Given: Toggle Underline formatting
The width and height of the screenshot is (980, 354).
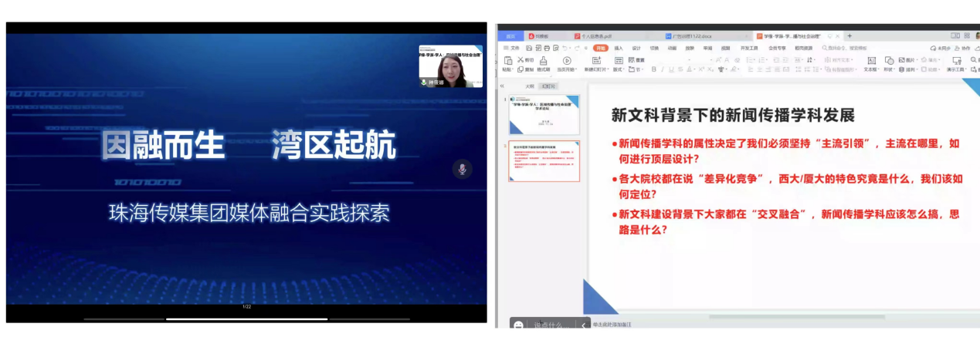Looking at the screenshot, I should [x=672, y=69].
